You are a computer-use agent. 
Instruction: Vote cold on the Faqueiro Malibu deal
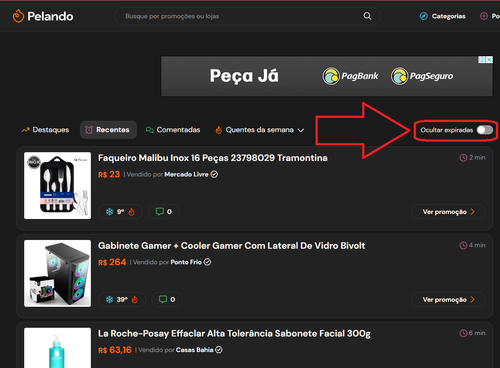(x=109, y=212)
